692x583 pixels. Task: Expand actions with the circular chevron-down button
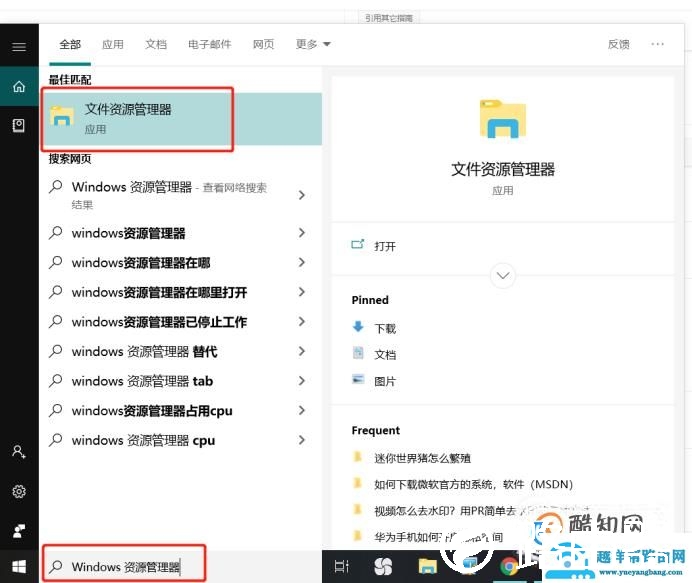pyautogui.click(x=503, y=276)
